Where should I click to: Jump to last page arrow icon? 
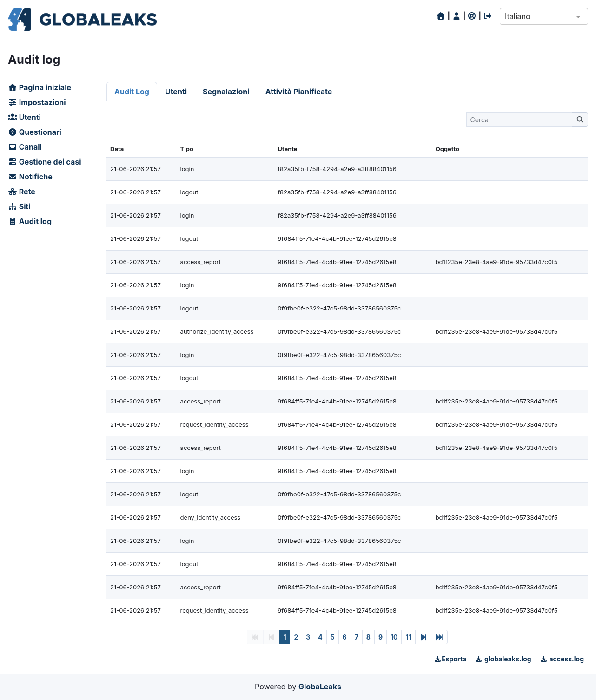[x=439, y=637]
